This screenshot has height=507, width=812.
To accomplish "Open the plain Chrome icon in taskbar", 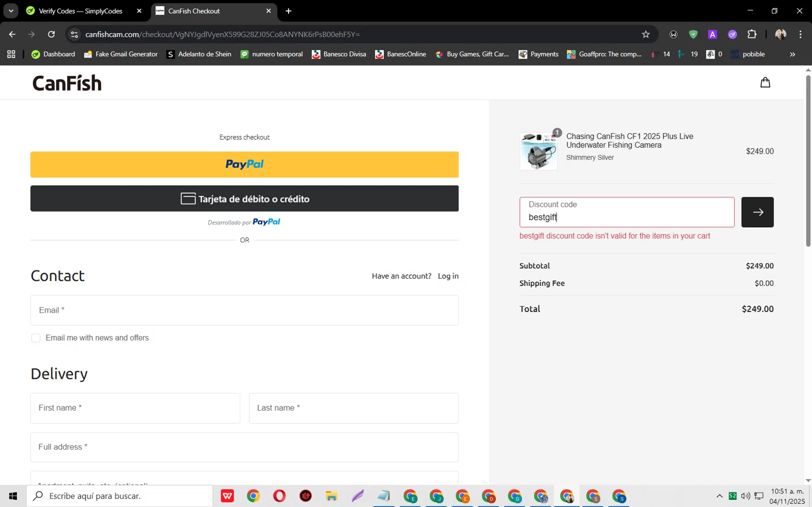I will click(x=253, y=496).
